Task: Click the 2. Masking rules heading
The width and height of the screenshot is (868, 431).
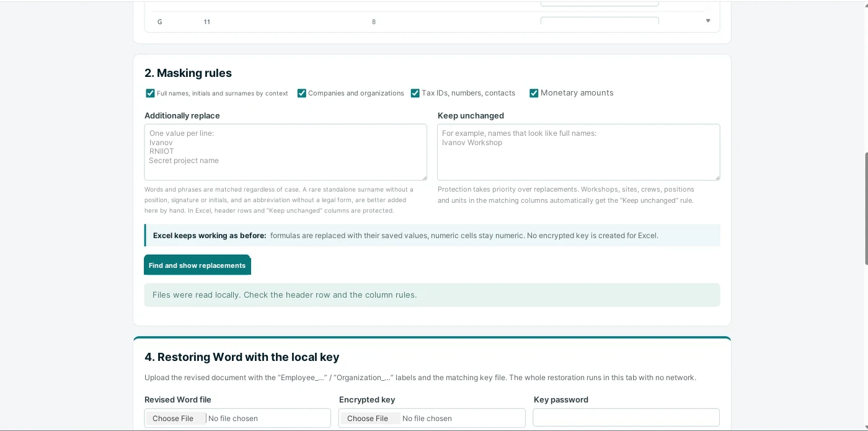Action: pyautogui.click(x=188, y=73)
